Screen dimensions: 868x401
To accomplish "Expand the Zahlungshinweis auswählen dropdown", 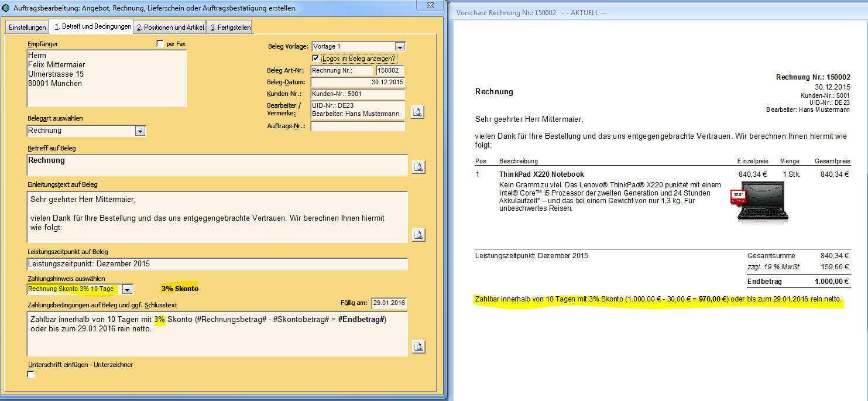I will [127, 289].
